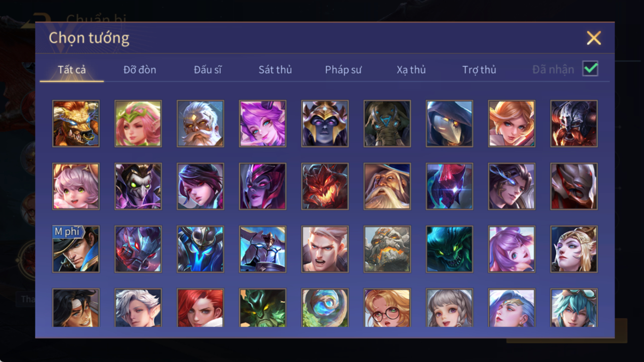Open the 'Đấu sĩ' tab
This screenshot has height=362, width=644.
tap(208, 70)
